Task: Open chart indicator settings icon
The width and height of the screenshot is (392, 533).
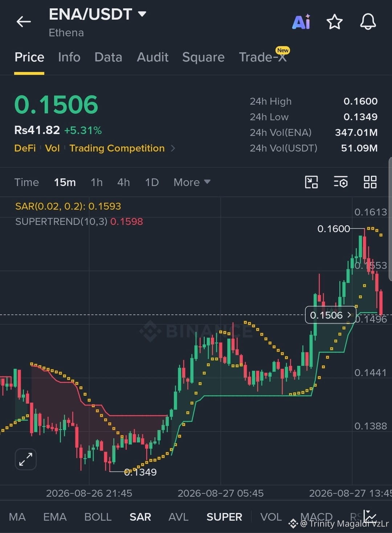Action: (340, 182)
